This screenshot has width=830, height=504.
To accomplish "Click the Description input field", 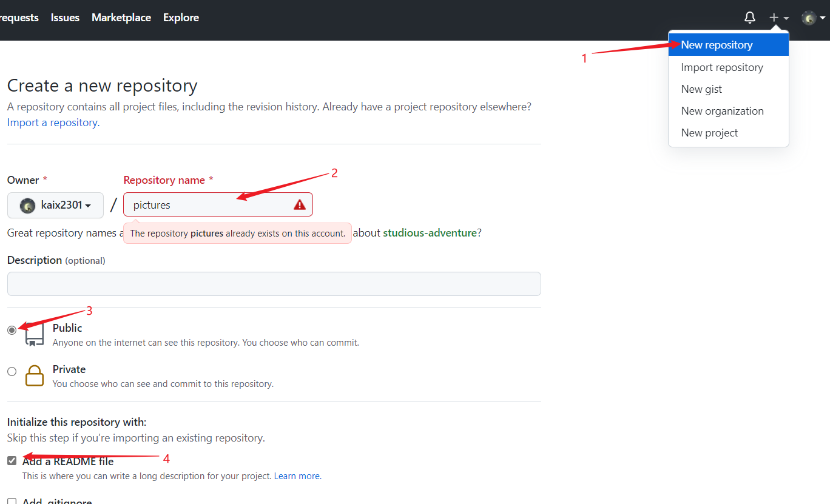I will (274, 284).
